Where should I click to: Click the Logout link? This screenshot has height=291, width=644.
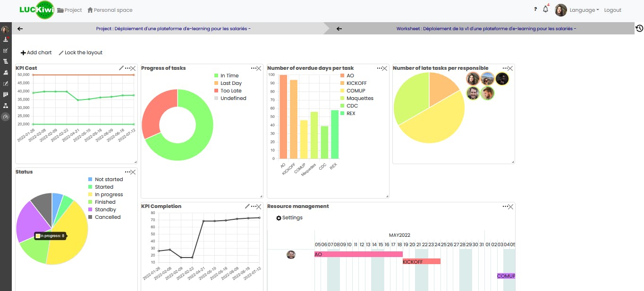point(613,10)
